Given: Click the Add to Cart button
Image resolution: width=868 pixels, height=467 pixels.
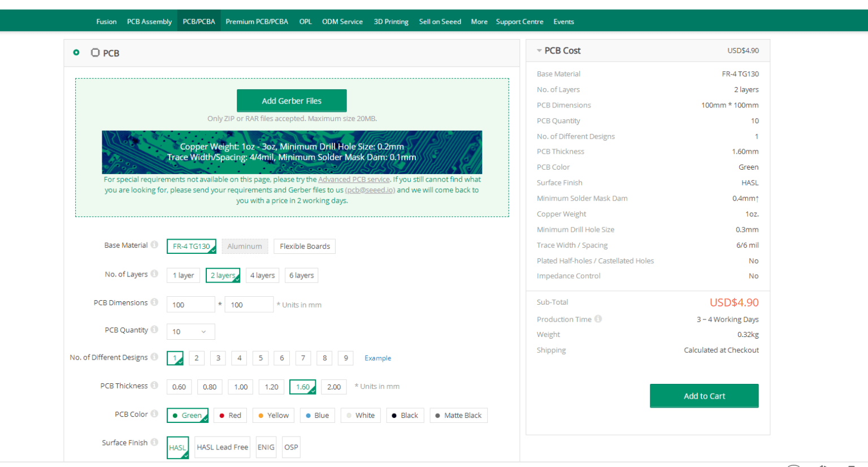Looking at the screenshot, I should tap(704, 396).
